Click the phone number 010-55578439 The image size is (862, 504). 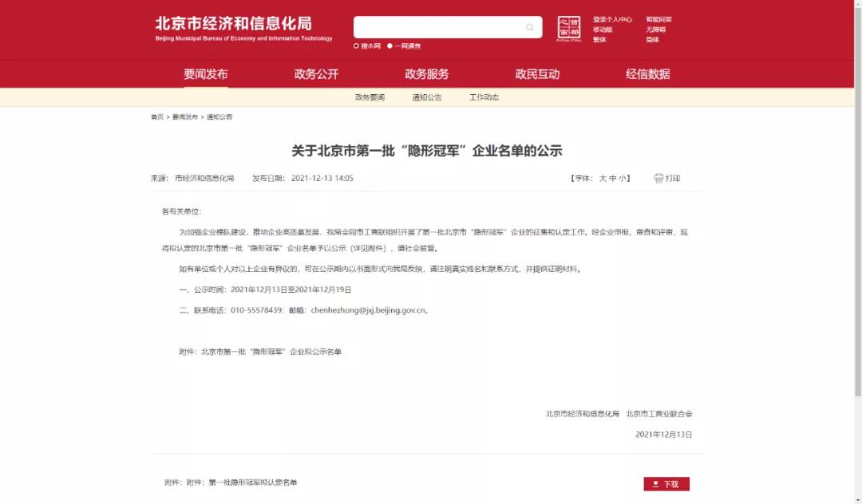point(257,310)
